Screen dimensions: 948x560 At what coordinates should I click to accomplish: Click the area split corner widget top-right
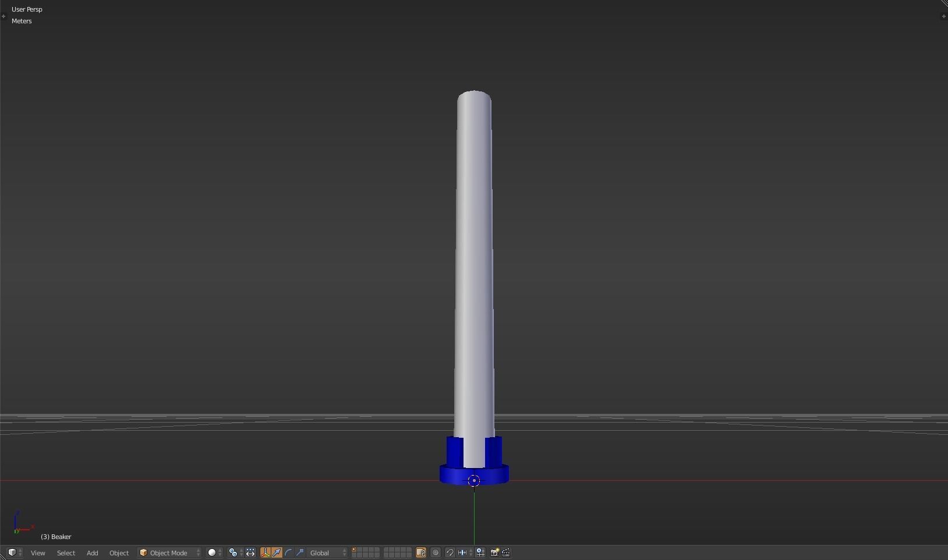click(x=944, y=3)
